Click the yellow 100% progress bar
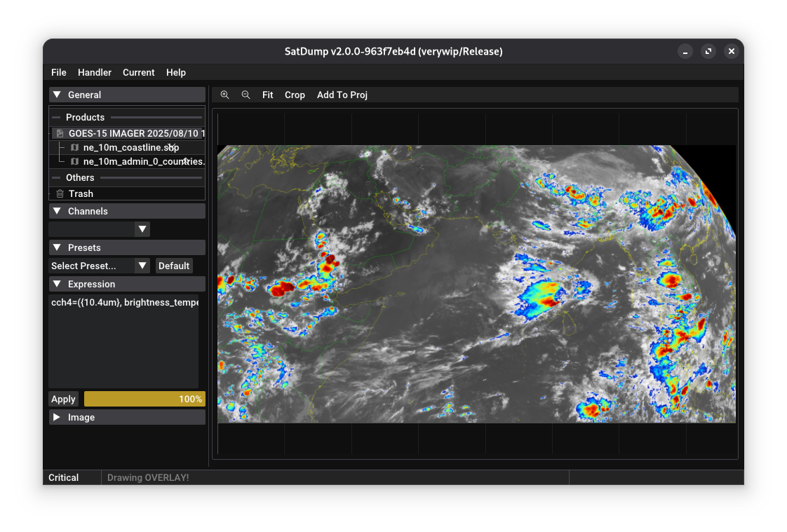 click(144, 399)
